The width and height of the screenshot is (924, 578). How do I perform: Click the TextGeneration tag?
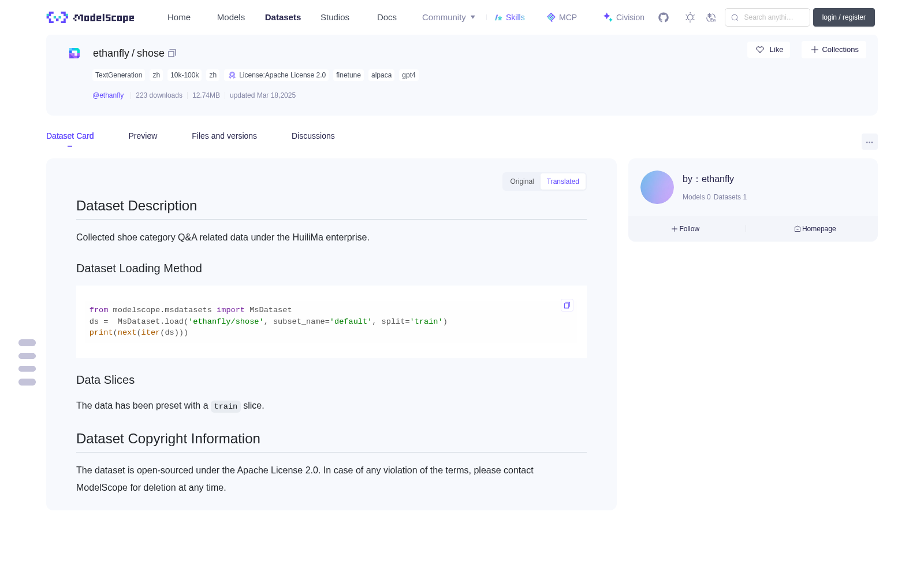[118, 75]
